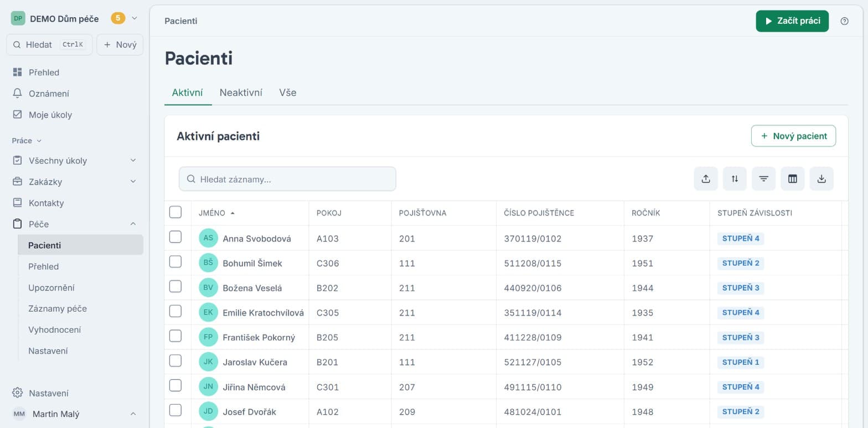This screenshot has width=868, height=428.
Task: Click the Jiřina Němcová JN avatar
Action: [208, 386]
